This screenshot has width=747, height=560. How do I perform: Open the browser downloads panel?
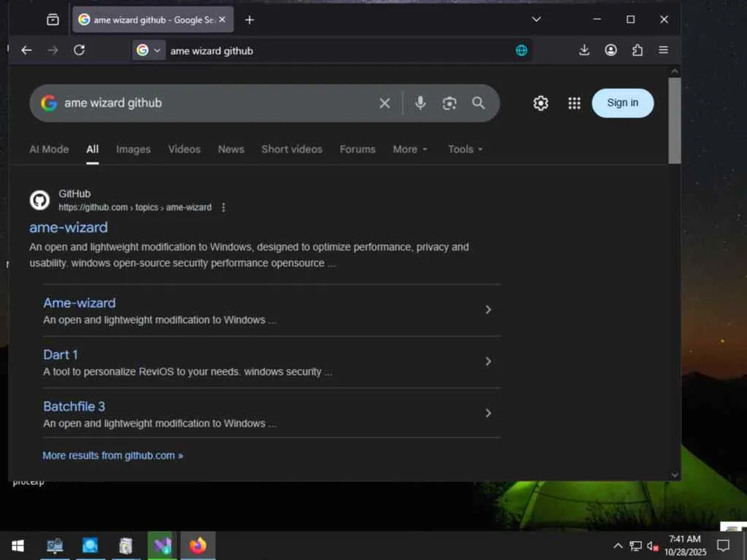(x=584, y=50)
